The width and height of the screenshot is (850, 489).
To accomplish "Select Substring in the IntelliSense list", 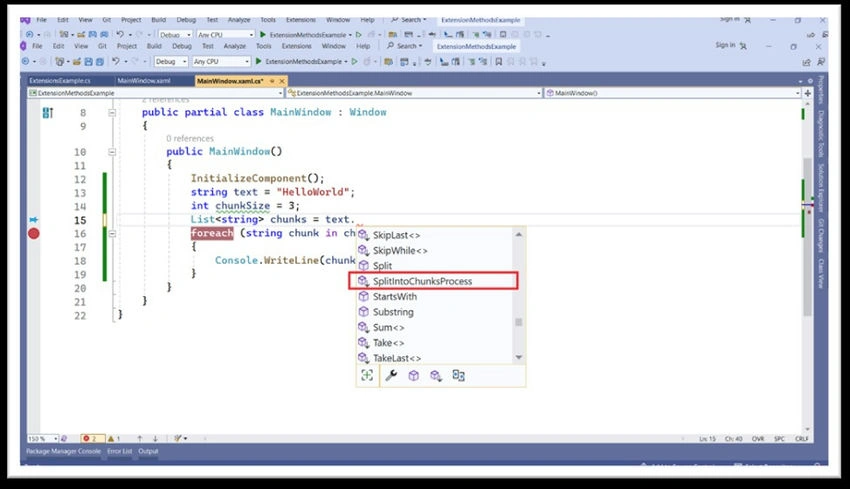I will 434,312.
